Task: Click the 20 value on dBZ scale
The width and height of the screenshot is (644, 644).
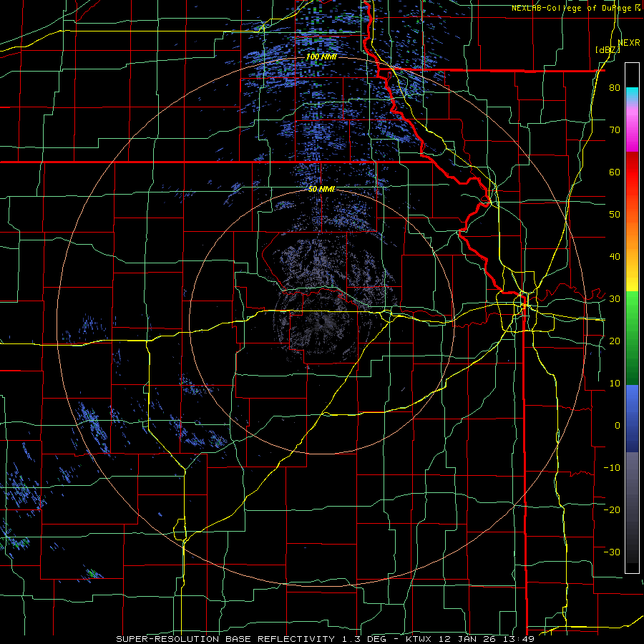Action: click(x=615, y=341)
